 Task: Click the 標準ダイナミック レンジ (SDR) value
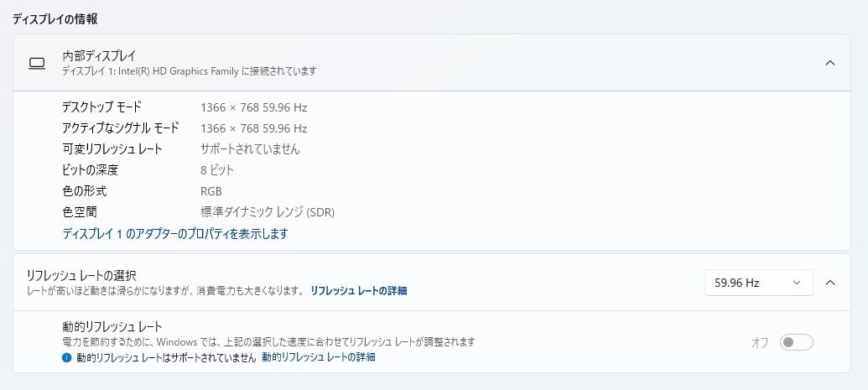coord(268,212)
